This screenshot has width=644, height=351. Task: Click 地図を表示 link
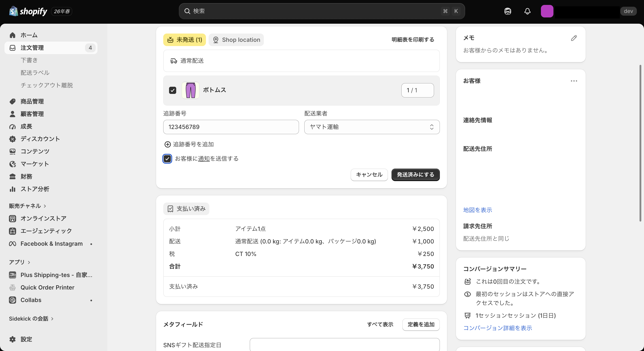coord(477,210)
